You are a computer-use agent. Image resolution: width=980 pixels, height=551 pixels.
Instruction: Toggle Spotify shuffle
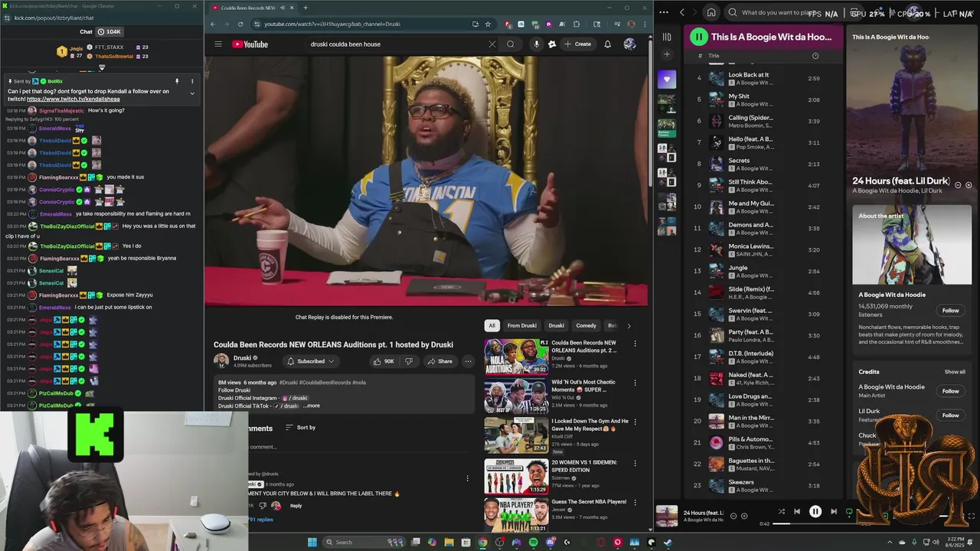point(782,512)
